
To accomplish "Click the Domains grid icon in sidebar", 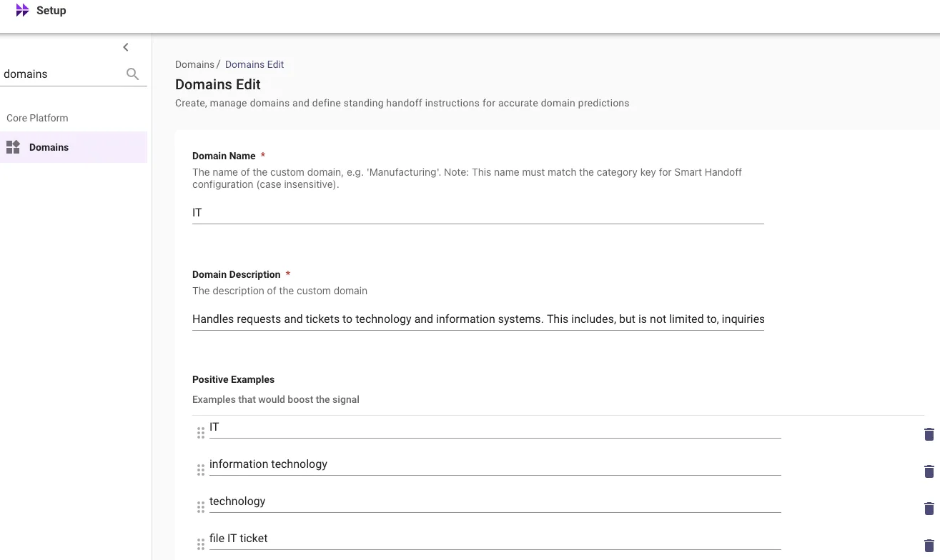I will 13,147.
